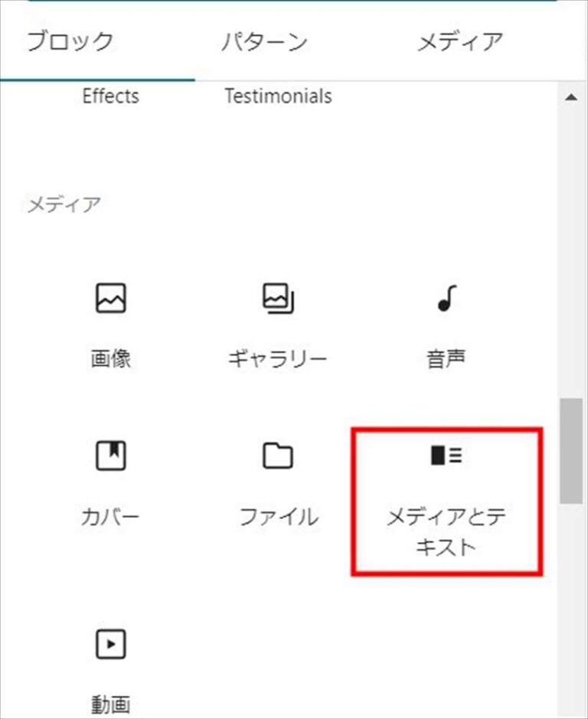The height and width of the screenshot is (719, 588).
Task: Click the メディアとテキスト text caption
Action: click(446, 533)
